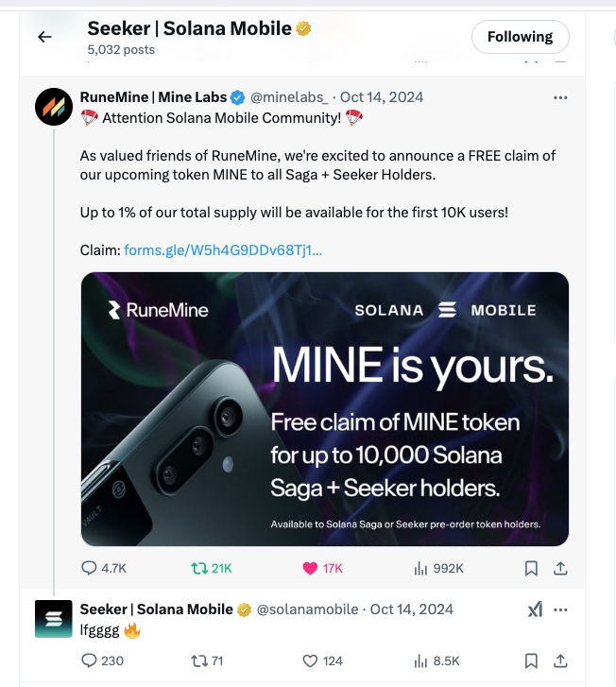Unlike the RuneMine post

[x=309, y=568]
